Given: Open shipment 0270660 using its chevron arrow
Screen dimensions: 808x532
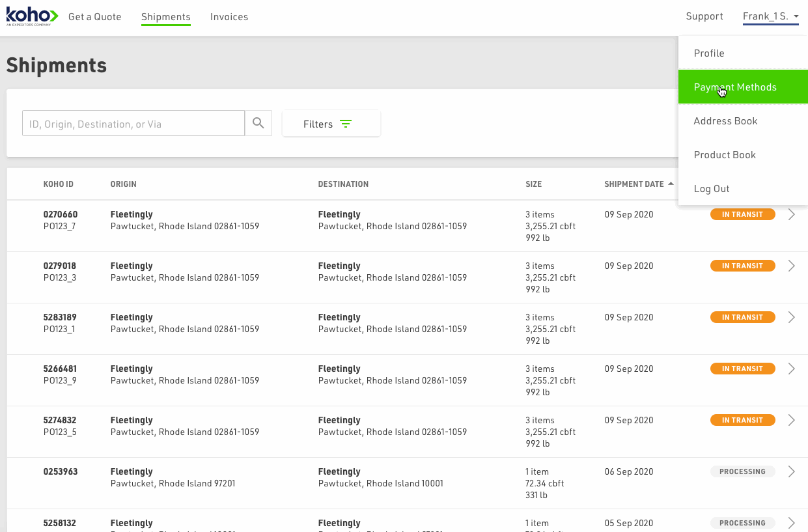Looking at the screenshot, I should click(x=791, y=215).
